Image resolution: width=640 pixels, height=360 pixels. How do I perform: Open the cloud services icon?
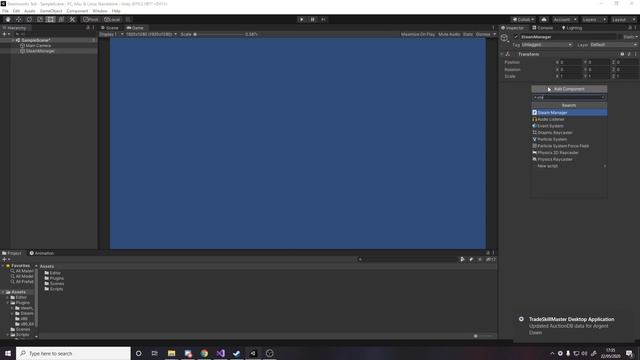pyautogui.click(x=544, y=20)
